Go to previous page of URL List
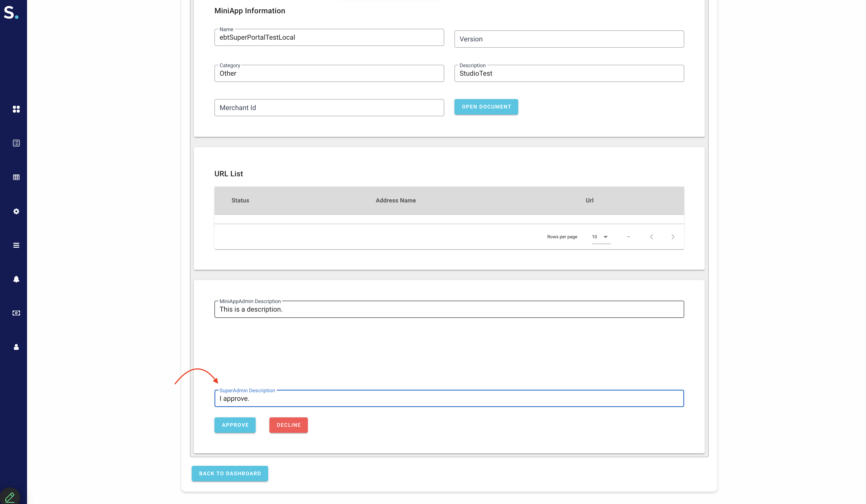 click(651, 237)
